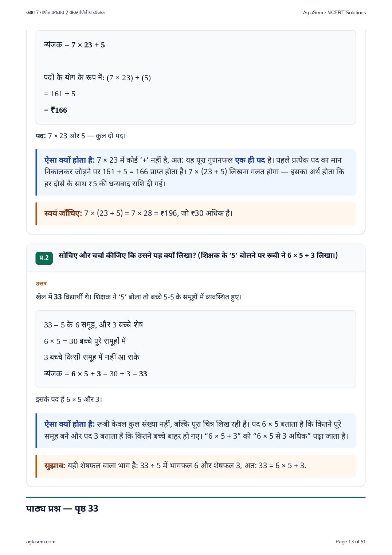This screenshot has height=555, width=392.
Task: Click the Page 13 of 51 indicator
Action: [350, 542]
